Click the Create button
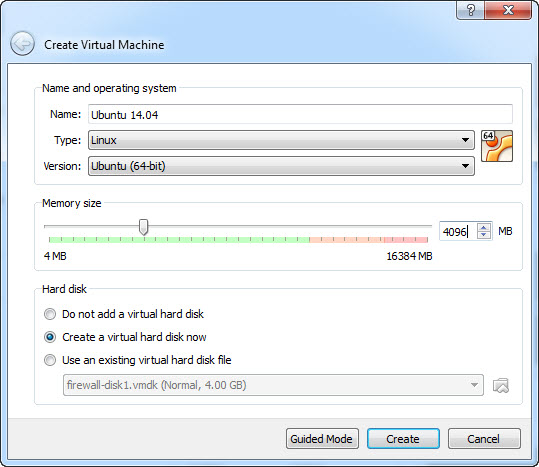This screenshot has width=539, height=467. [x=403, y=439]
